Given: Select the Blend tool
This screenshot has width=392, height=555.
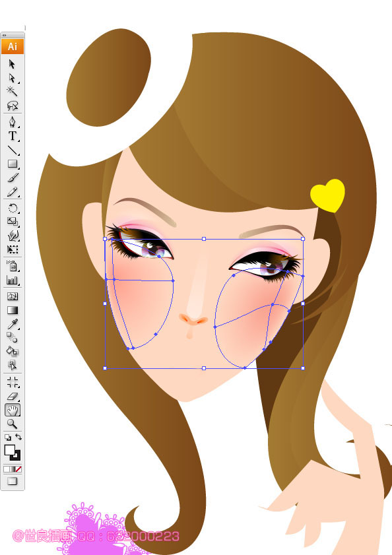Looking at the screenshot, I should (x=12, y=338).
